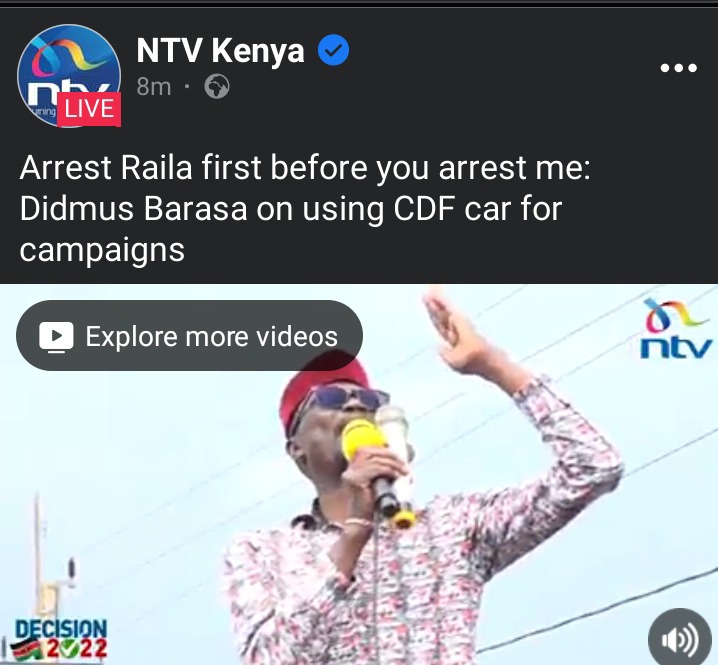
Task: Mute the video with the speaker icon
Action: 680,640
